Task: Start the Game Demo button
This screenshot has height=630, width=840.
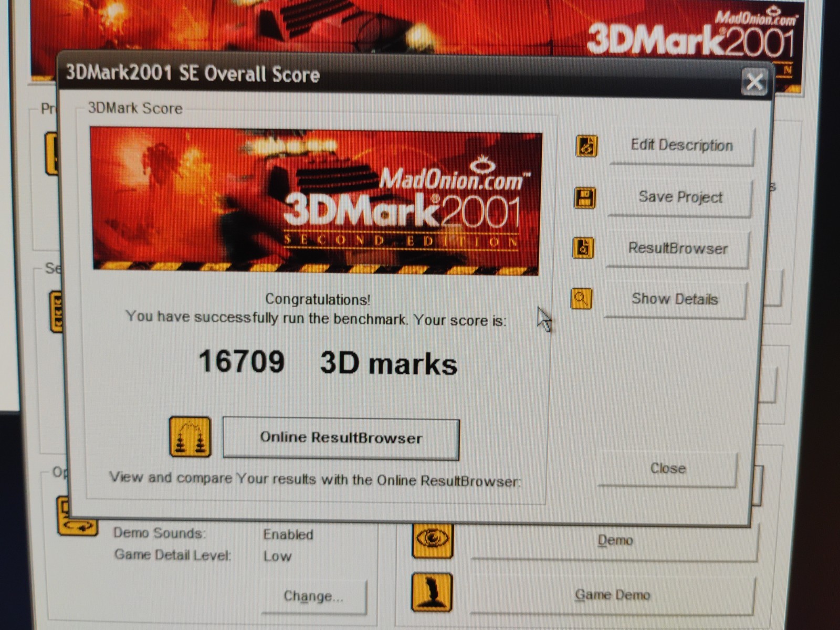Action: [612, 595]
